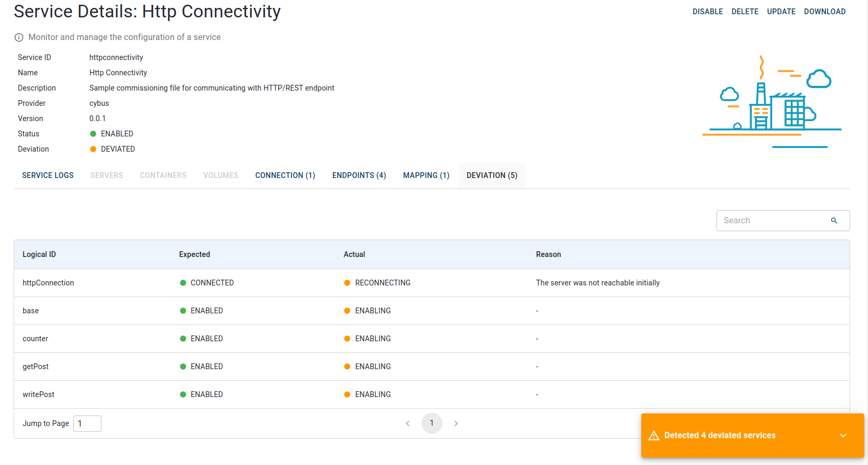The height and width of the screenshot is (465, 868).
Task: Expand the deviated services notification chevron
Action: point(843,436)
